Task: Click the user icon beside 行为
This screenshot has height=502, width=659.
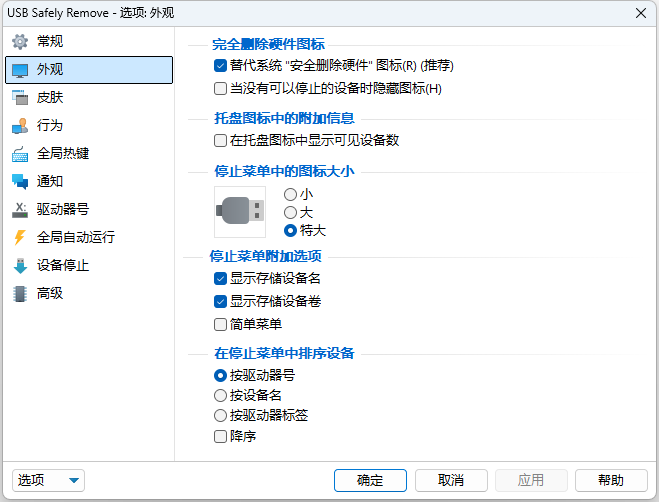Action: 20,126
